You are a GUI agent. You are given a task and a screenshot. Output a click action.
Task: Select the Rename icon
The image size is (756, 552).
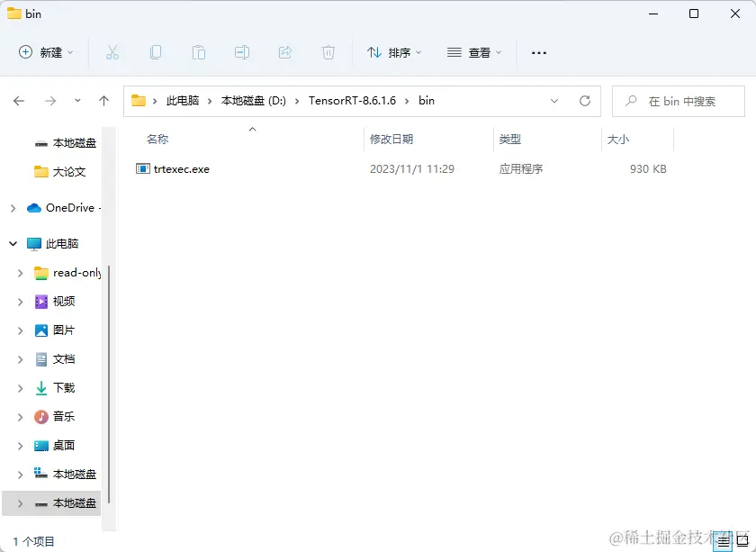pyautogui.click(x=242, y=53)
